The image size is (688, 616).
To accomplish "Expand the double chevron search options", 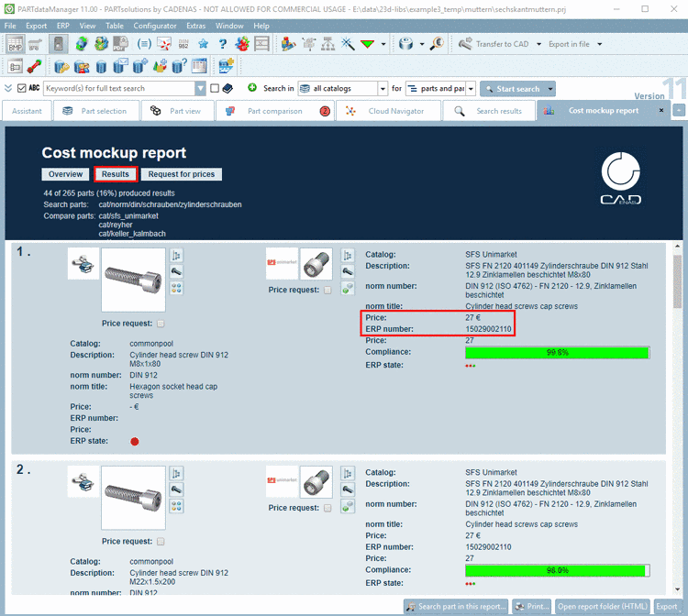I will pyautogui.click(x=8, y=88).
